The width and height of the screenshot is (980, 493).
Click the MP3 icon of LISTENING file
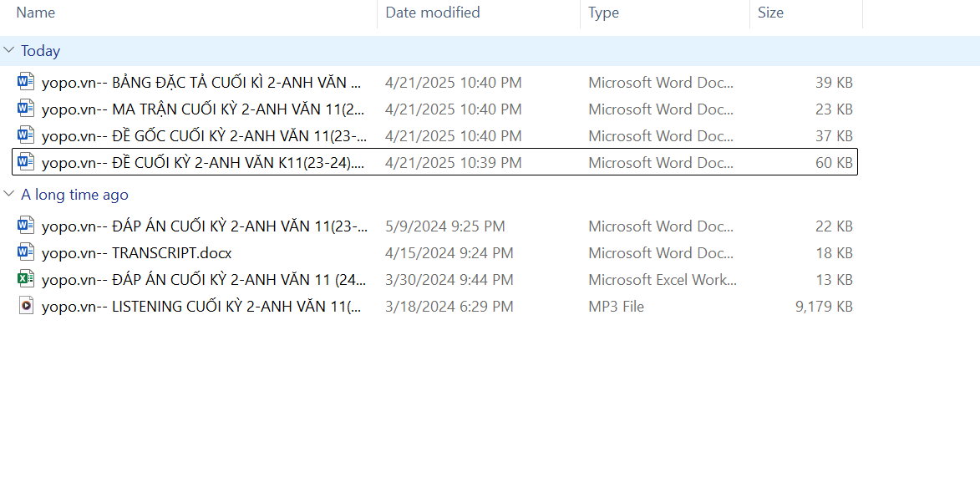click(x=26, y=306)
